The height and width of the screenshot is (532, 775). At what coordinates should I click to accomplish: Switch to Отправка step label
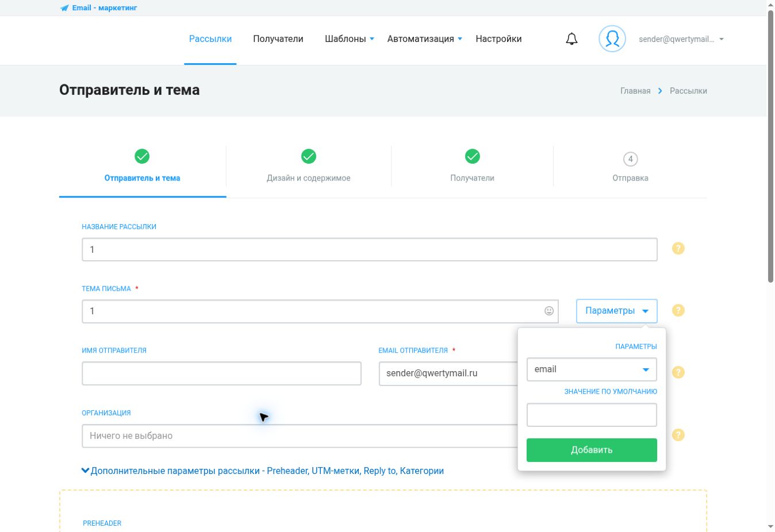click(631, 178)
